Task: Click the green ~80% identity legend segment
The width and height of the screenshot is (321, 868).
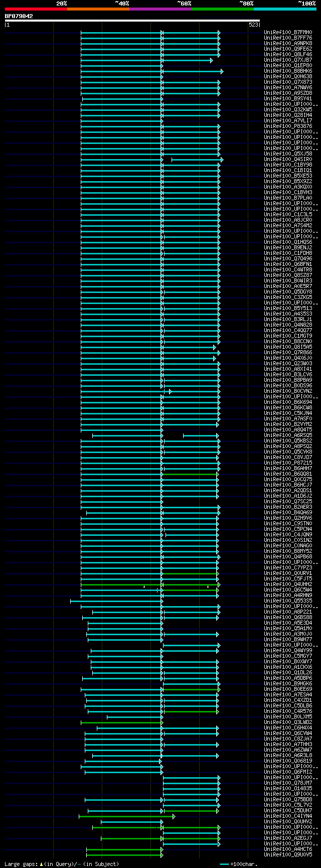Action: [x=222, y=9]
